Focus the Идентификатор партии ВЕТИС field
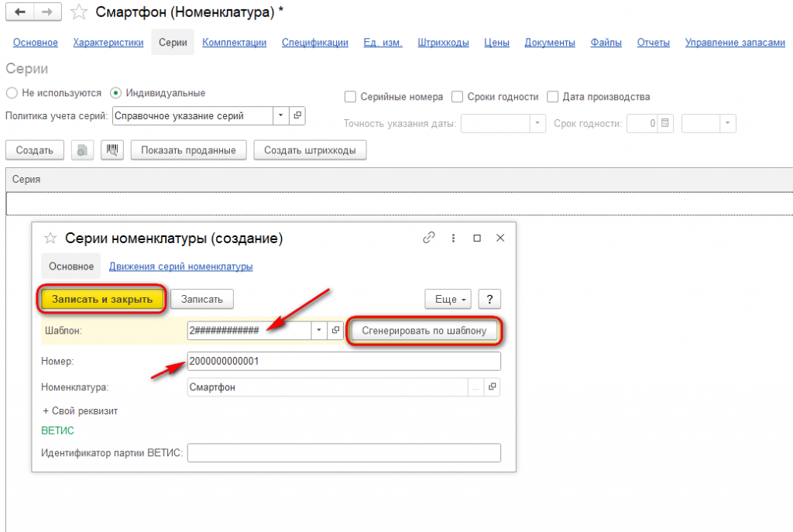This screenshot has width=793, height=532. tap(344, 452)
